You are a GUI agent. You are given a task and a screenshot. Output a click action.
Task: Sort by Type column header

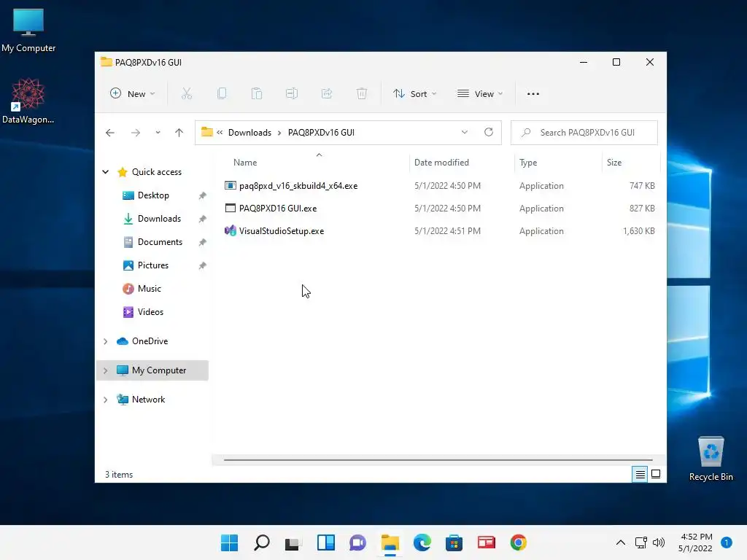pos(528,163)
